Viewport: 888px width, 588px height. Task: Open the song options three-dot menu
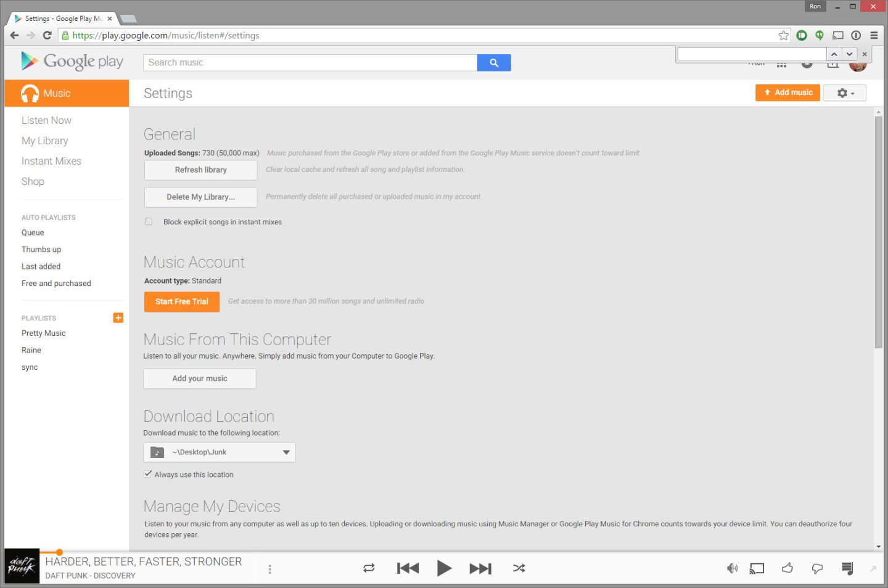pyautogui.click(x=269, y=569)
